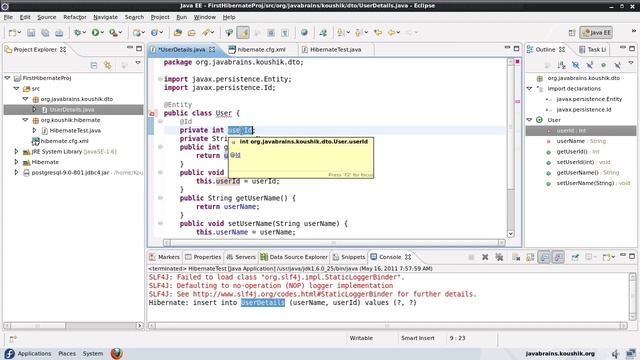Toggle Hide Static Members in Outline
Screen dimensions: 640x360
tap(589, 65)
